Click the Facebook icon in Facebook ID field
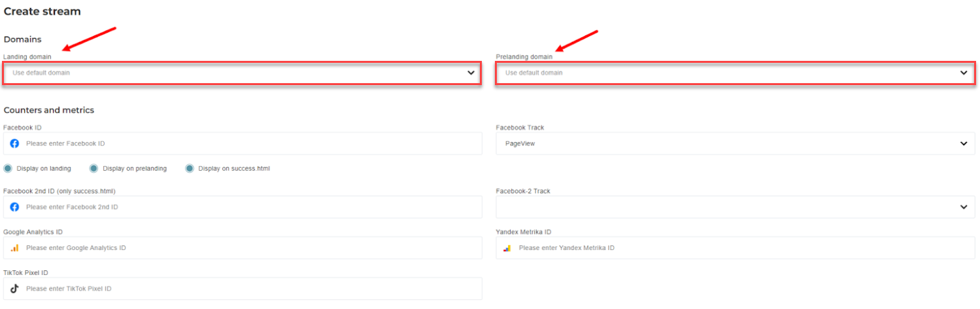This screenshot has height=309, width=980. coord(14,143)
